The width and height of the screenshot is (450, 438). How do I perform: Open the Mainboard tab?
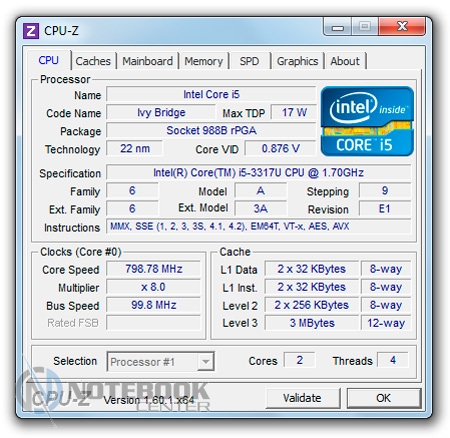click(147, 61)
